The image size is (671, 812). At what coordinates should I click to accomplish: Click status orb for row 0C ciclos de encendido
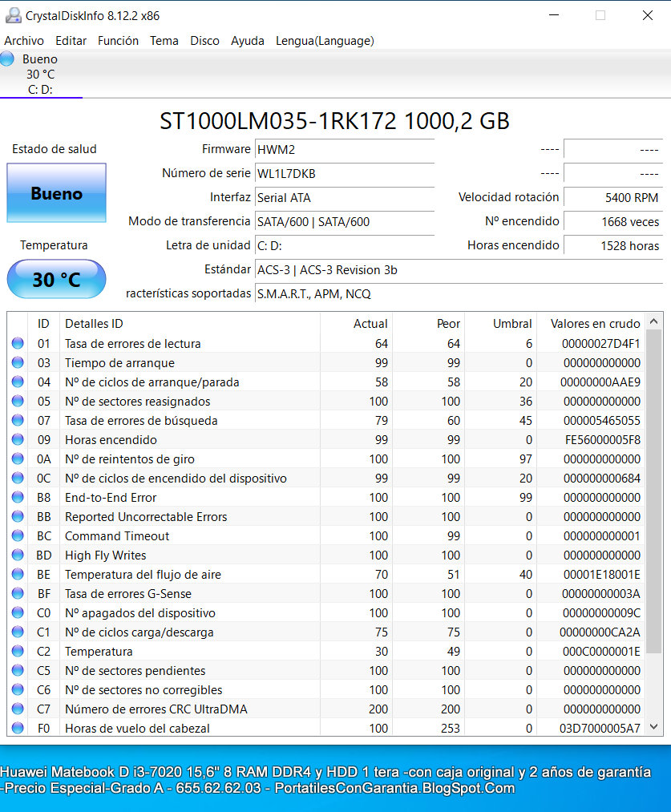pos(18,478)
